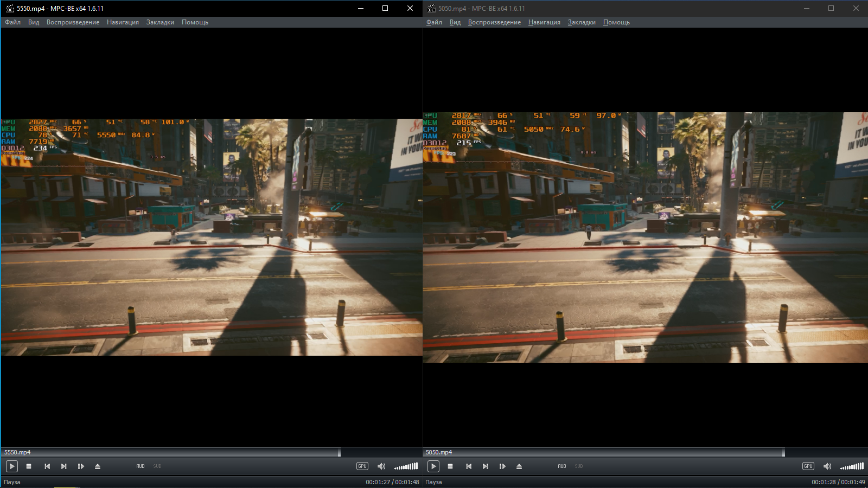Click the 00:01:28 / 00:01:49 time display
This screenshot has height=488, width=868.
[838, 482]
